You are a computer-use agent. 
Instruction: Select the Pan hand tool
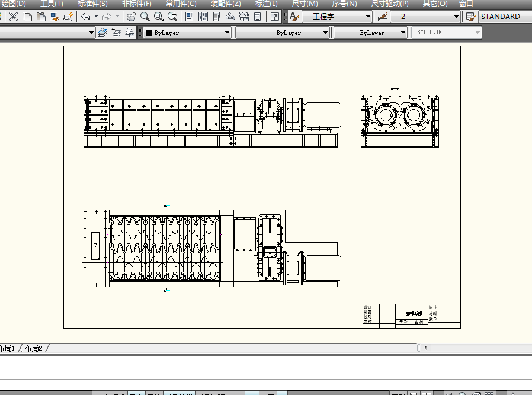(x=131, y=17)
